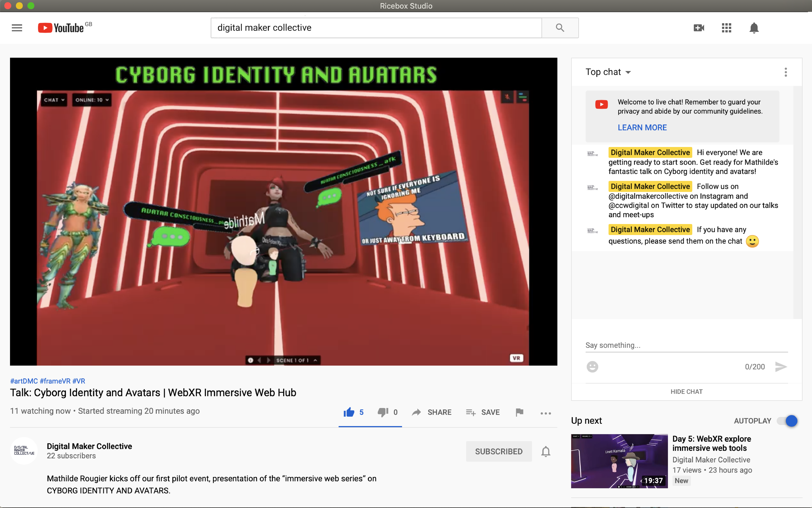Go to previous scene arrow in video
This screenshot has width=812, height=508.
coord(259,360)
